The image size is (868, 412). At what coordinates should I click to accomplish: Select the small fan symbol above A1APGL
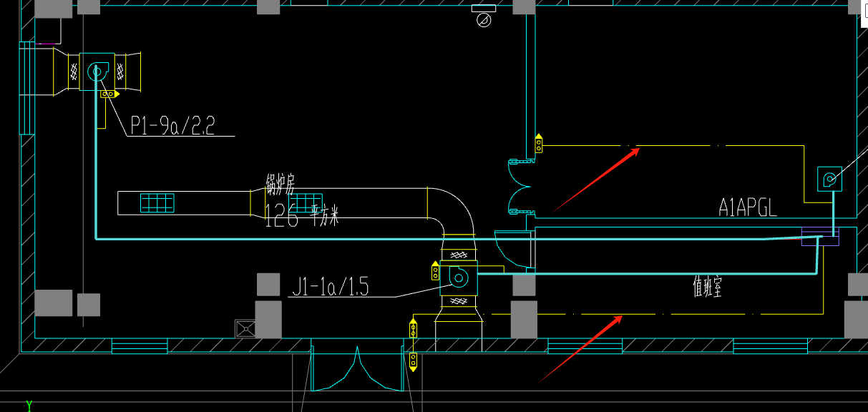[x=829, y=179]
